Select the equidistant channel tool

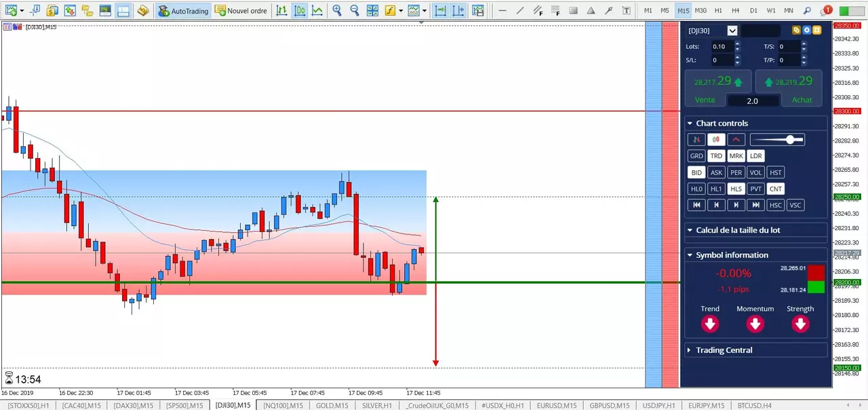tap(537, 10)
